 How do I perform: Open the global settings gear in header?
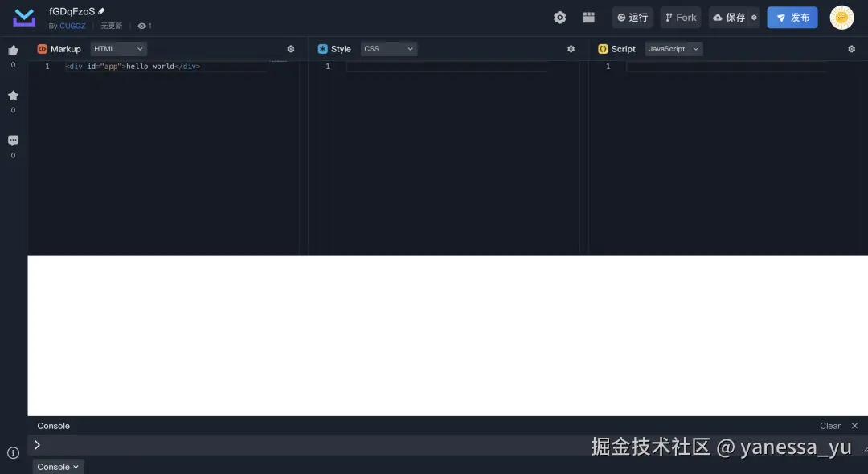click(559, 17)
